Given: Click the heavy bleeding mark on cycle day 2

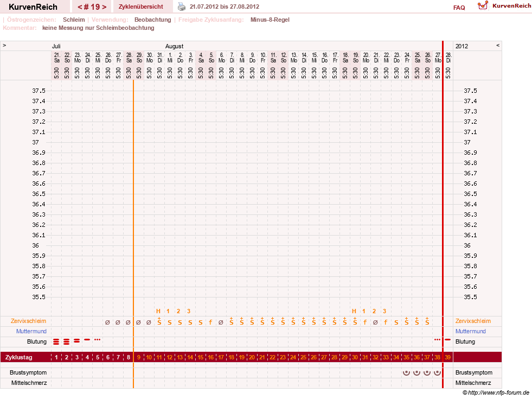Looking at the screenshot, I should click(x=67, y=341).
